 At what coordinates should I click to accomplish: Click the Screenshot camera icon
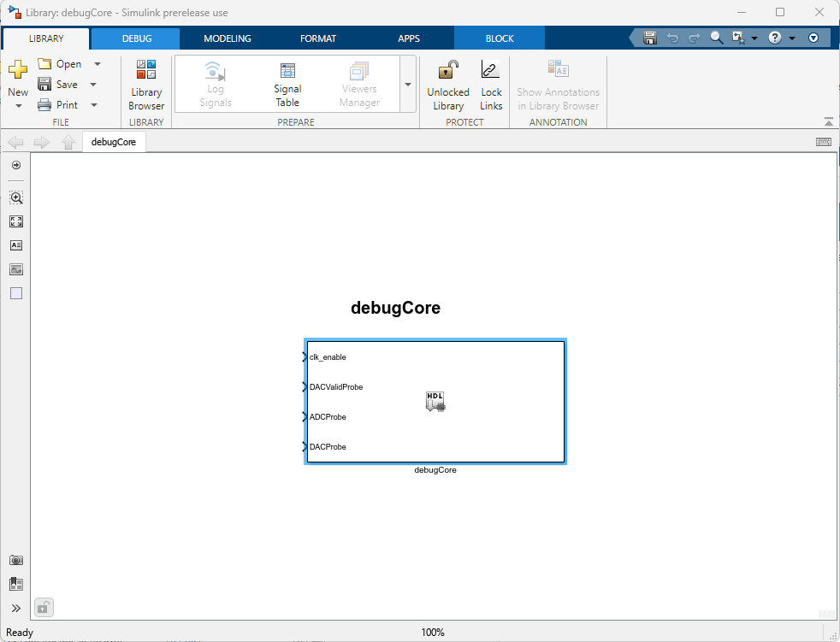tap(16, 560)
